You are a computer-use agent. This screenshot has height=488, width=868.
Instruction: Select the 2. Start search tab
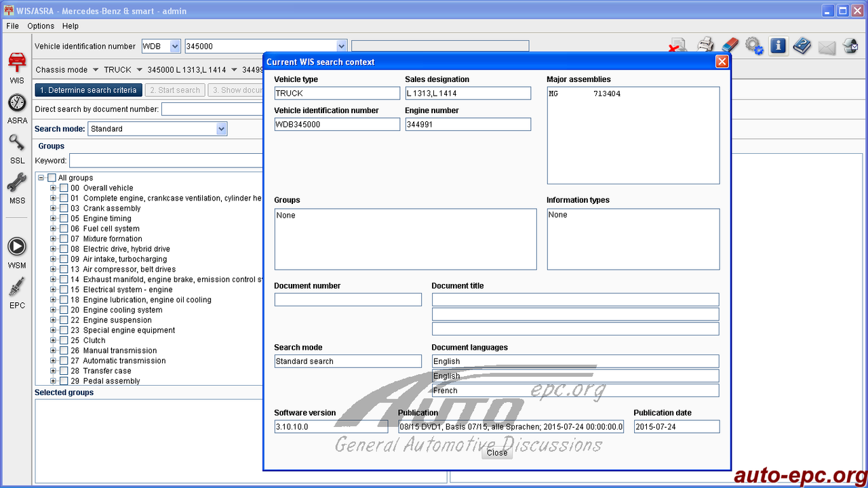175,90
